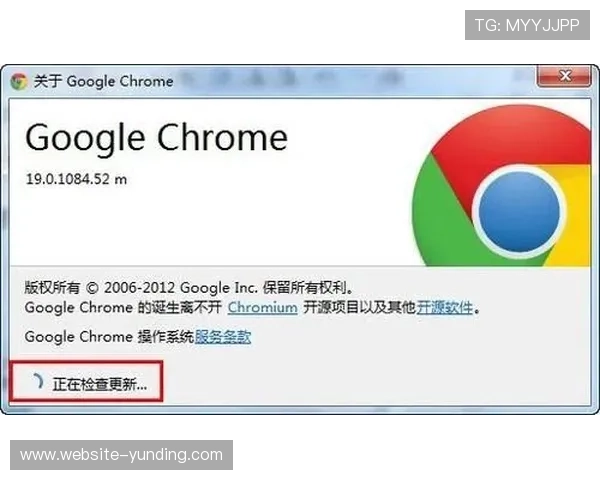
Task: Click the large Google Chrome heading
Action: coord(156,138)
